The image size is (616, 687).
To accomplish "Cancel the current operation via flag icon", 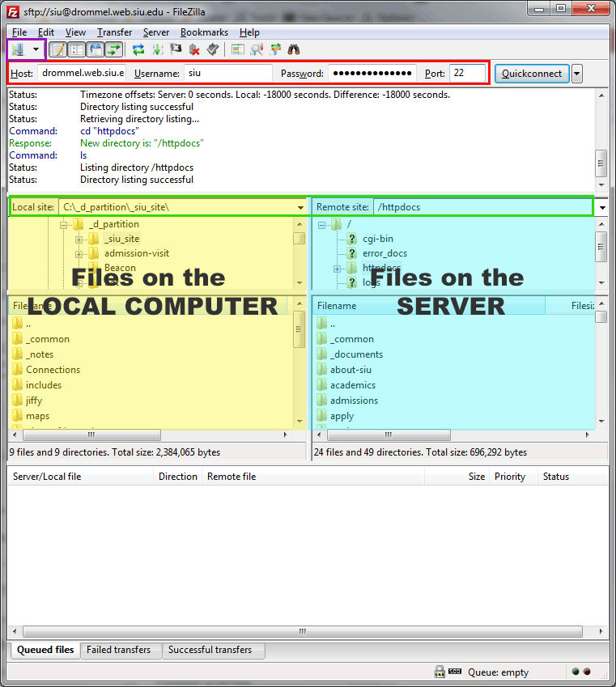I will pyautogui.click(x=176, y=49).
